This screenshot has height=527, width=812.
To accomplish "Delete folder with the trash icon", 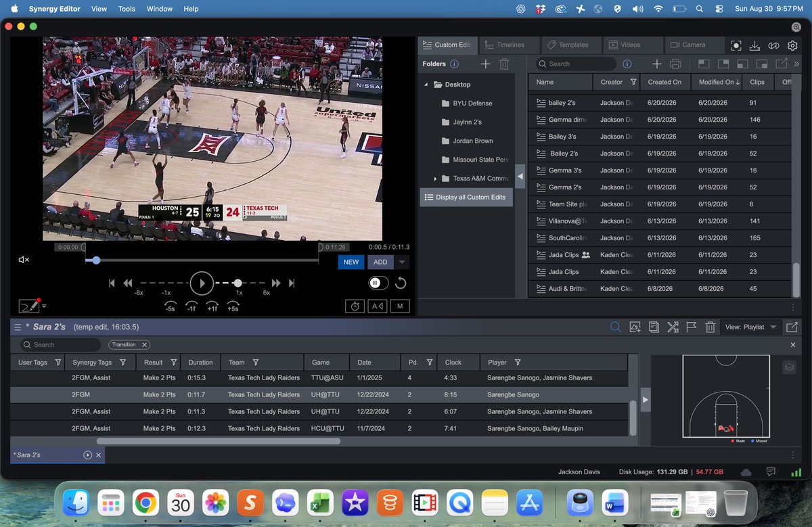I will coord(504,64).
